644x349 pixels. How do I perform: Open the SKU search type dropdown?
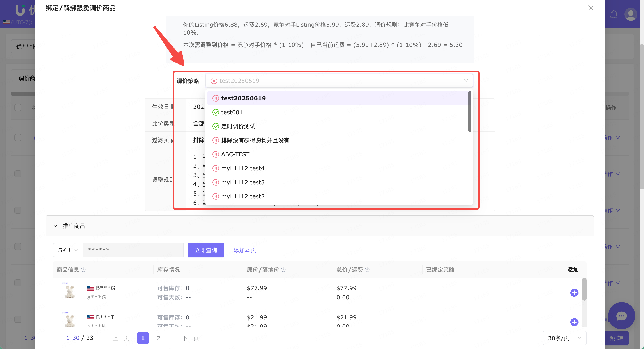click(x=68, y=250)
